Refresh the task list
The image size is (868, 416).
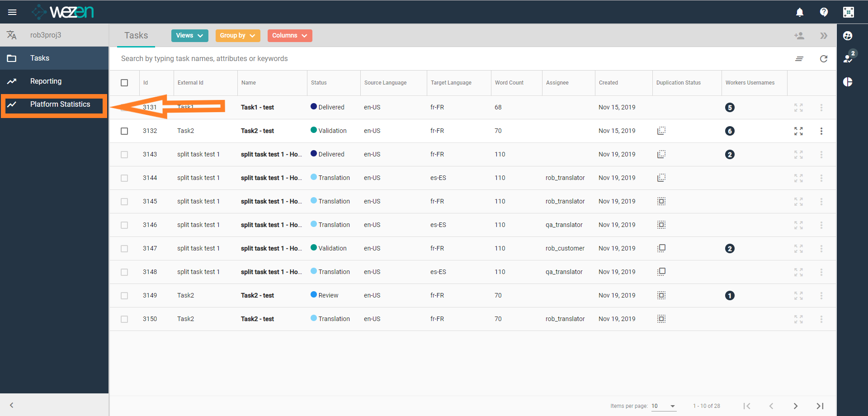click(x=824, y=59)
